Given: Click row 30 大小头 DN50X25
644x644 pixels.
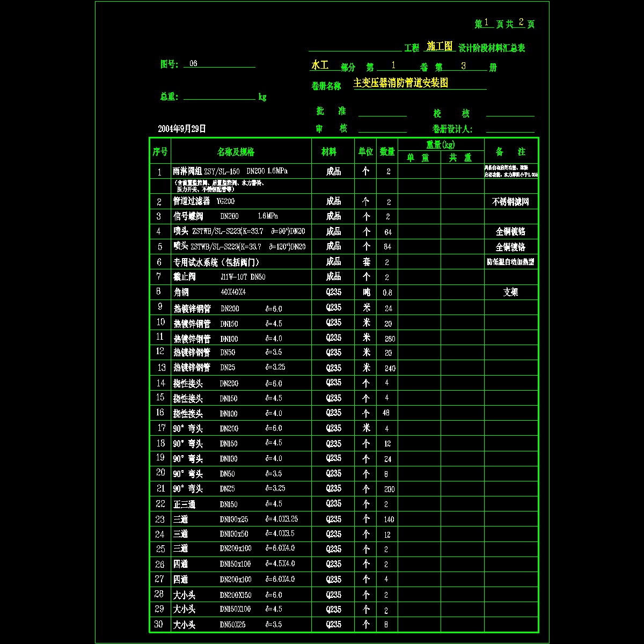Looking at the screenshot, I should click(227, 625).
